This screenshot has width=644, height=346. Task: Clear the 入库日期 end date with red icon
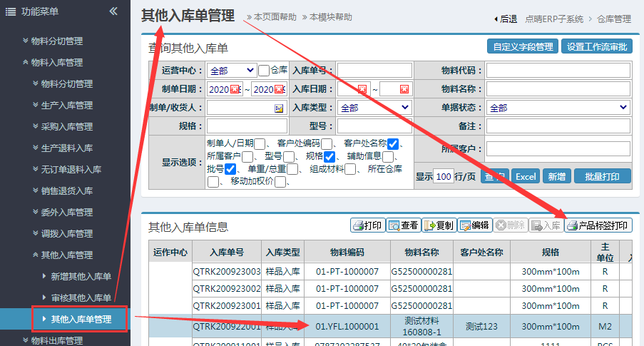point(404,89)
